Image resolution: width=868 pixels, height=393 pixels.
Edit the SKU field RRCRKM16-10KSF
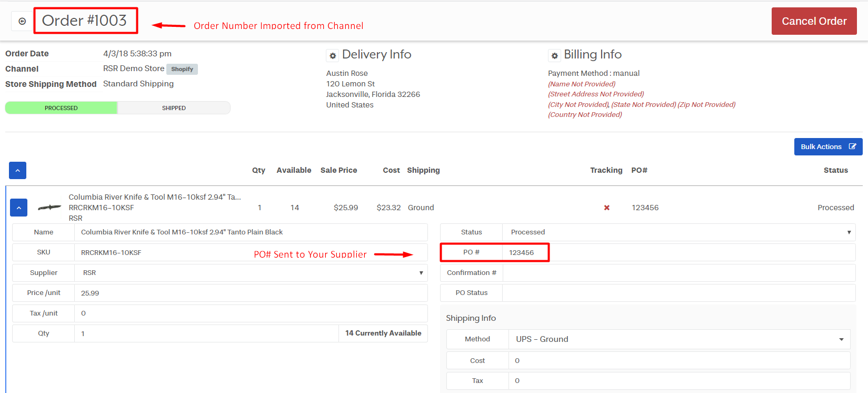251,252
